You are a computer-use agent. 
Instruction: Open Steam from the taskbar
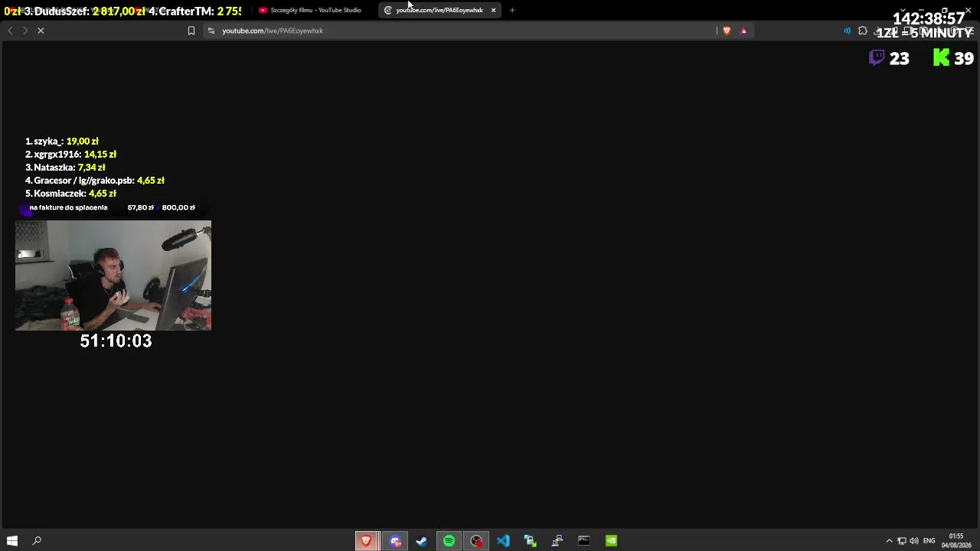pyautogui.click(x=422, y=541)
